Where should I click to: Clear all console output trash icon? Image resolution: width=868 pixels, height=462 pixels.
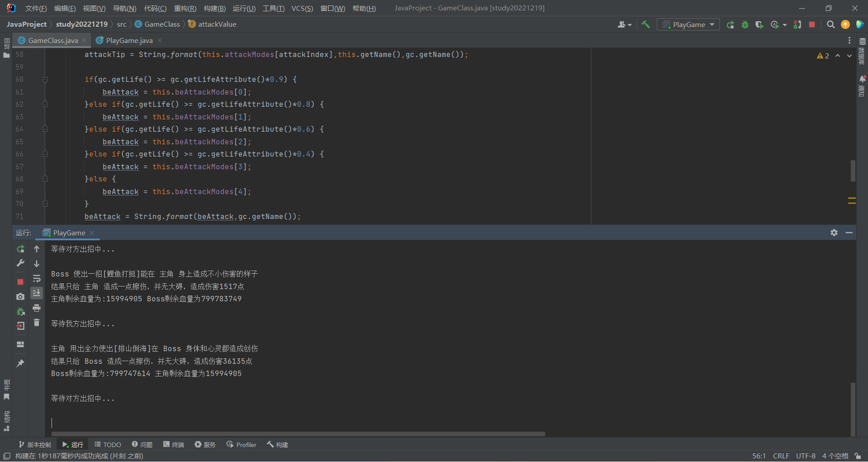[37, 323]
